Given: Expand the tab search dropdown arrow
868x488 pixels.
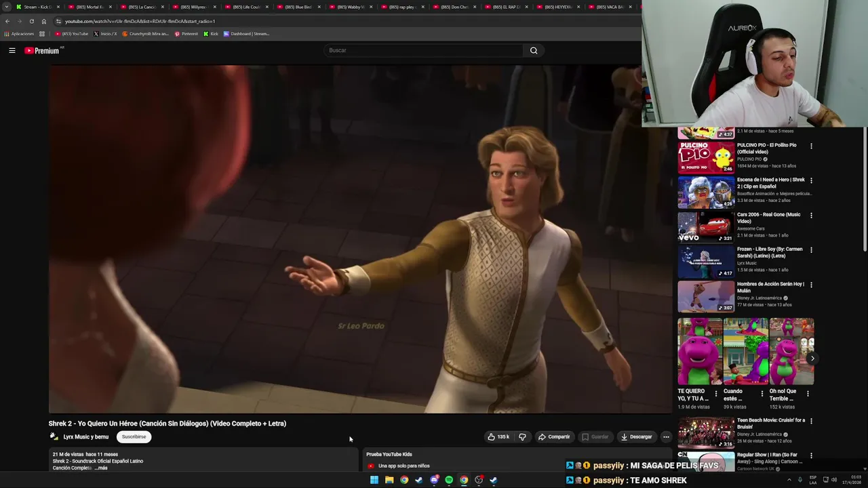Looking at the screenshot, I should (x=7, y=7).
